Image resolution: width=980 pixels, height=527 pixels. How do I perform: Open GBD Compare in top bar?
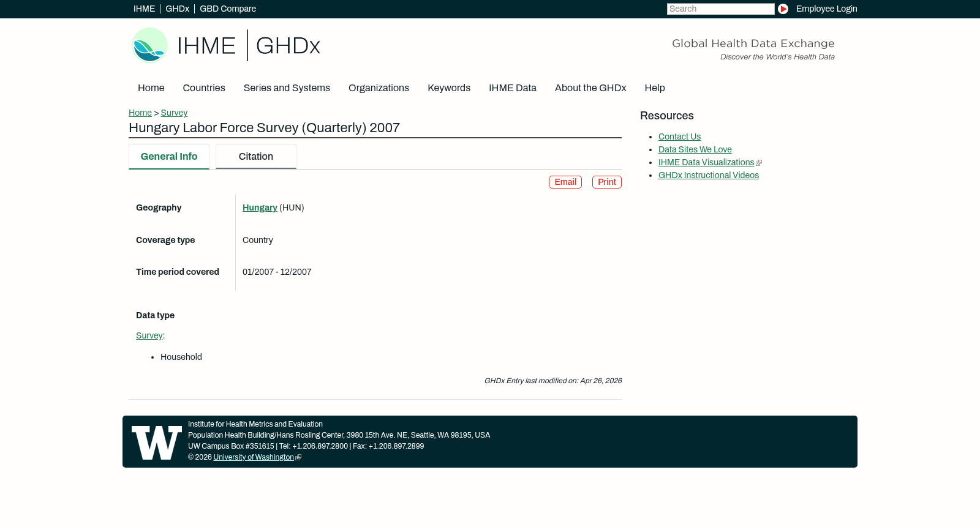click(x=228, y=9)
